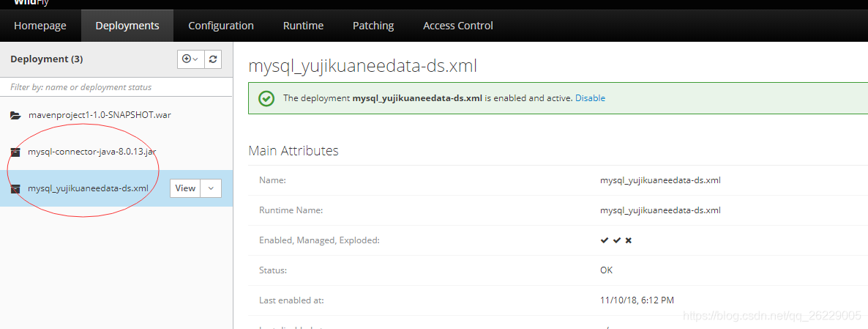The height and width of the screenshot is (329, 868).
Task: Click the Enabled, Managed, Exploded label
Action: [x=319, y=240]
